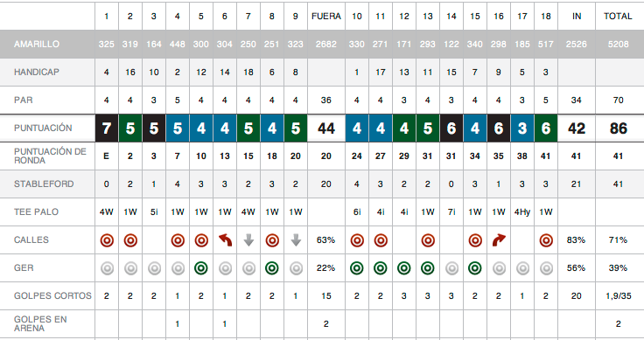Click the missed-left arrow icon on hole 6

click(x=225, y=240)
